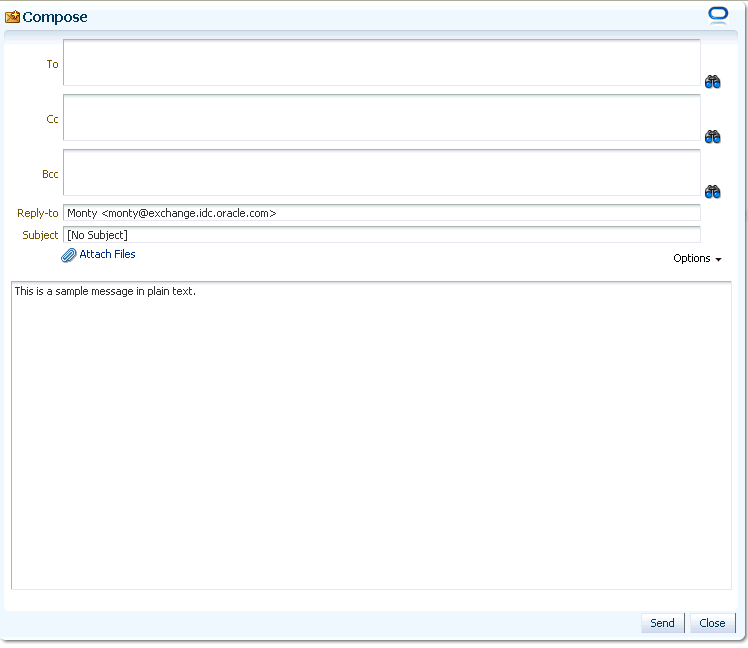The image size is (748, 648).
Task: Click the Compose envelope icon
Action: tap(12, 17)
